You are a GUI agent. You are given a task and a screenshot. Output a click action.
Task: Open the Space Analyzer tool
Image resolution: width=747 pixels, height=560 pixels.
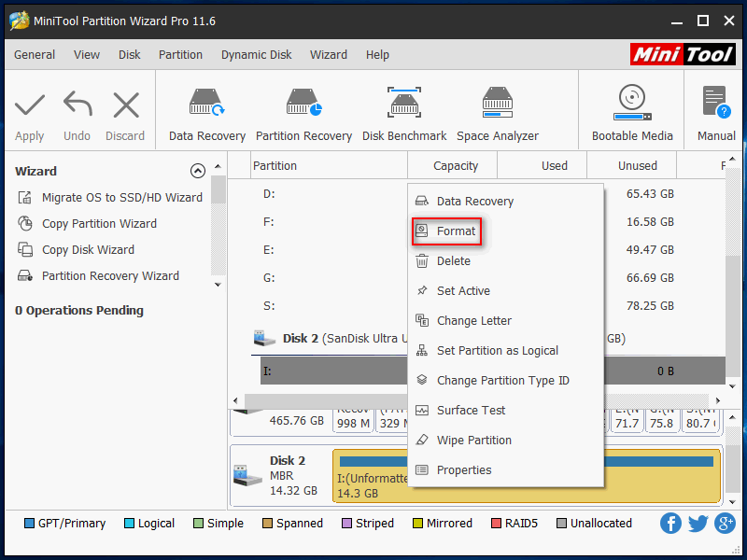[498, 105]
